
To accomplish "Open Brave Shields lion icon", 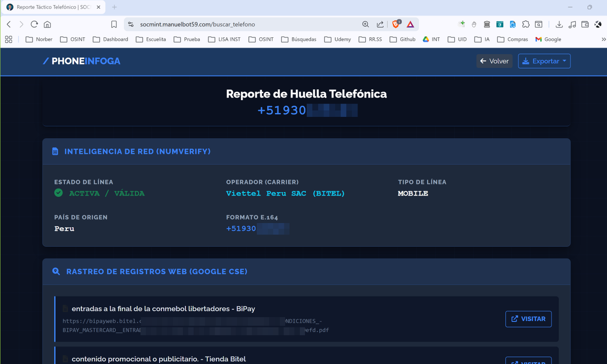I will click(396, 24).
